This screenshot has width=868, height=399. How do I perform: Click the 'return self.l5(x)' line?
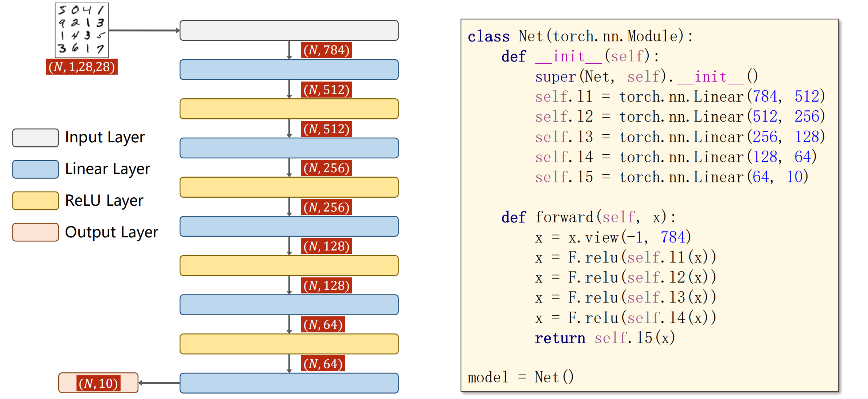(605, 338)
